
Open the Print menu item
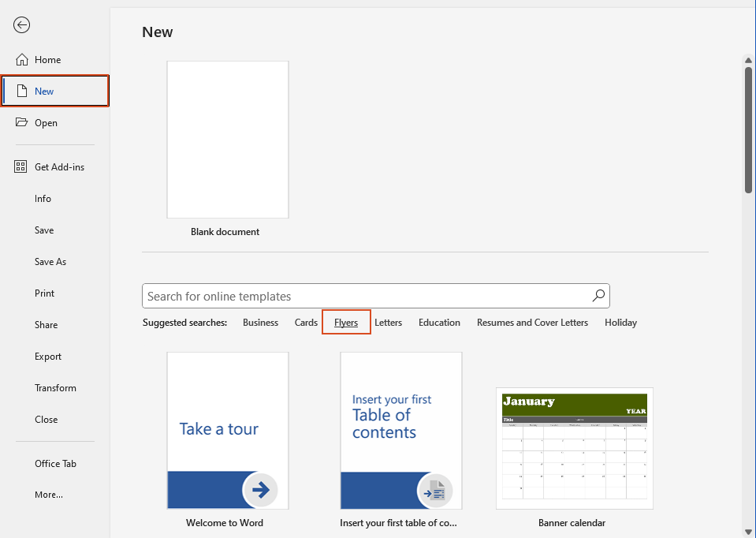click(44, 293)
